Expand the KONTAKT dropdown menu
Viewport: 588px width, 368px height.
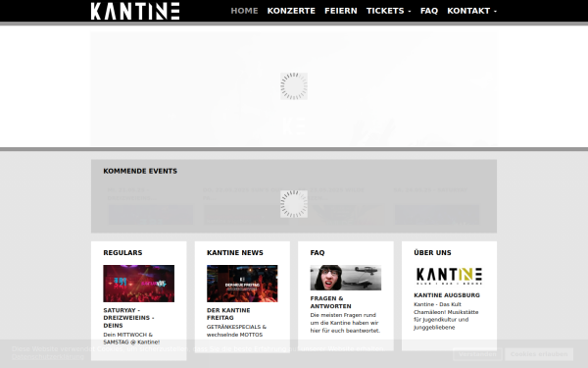[x=471, y=11]
